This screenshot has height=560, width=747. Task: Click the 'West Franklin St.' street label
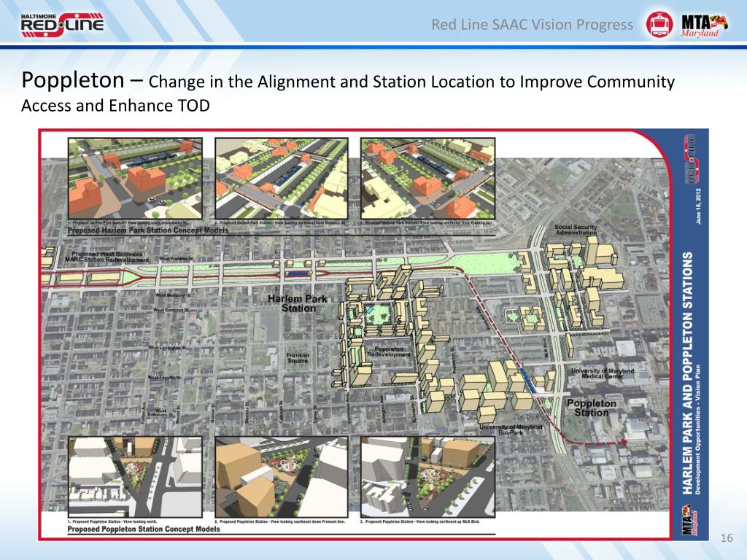177,259
